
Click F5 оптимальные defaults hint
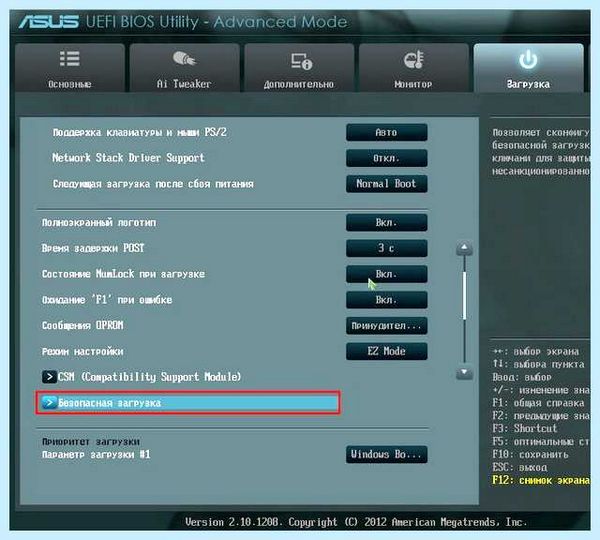[x=541, y=442]
